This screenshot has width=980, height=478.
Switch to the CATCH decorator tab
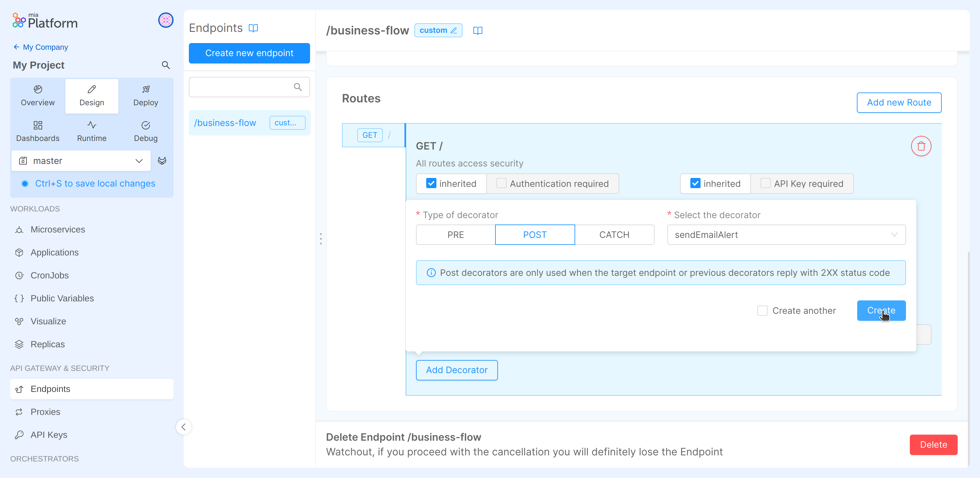point(614,235)
